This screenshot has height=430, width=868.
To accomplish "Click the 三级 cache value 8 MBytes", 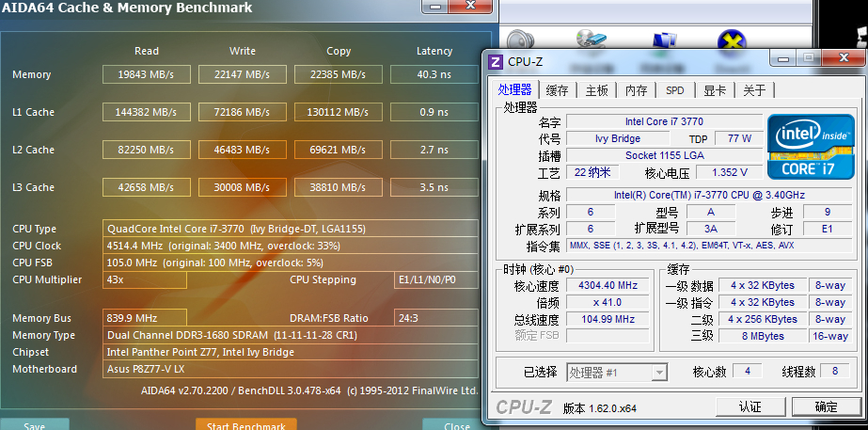I will [763, 336].
